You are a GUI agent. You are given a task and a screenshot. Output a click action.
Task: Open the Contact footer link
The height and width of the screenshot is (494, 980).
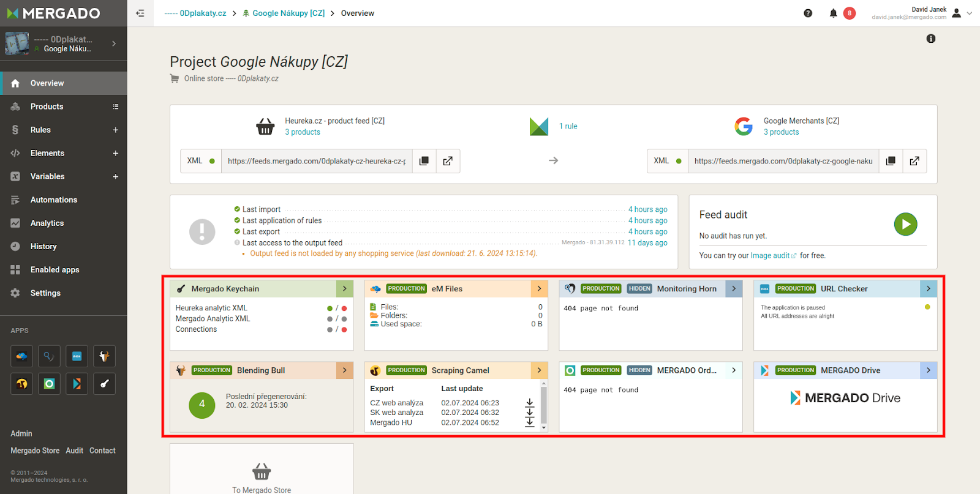102,451
